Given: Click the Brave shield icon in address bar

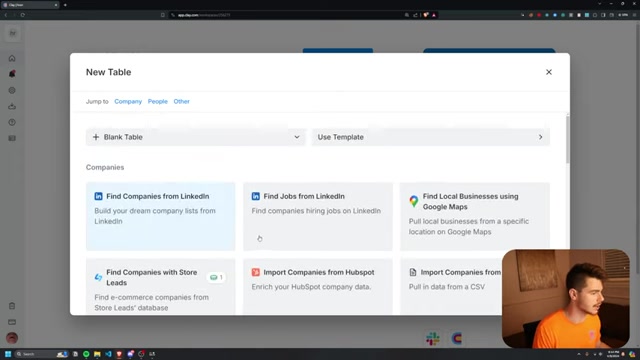Looking at the screenshot, I should [x=426, y=15].
